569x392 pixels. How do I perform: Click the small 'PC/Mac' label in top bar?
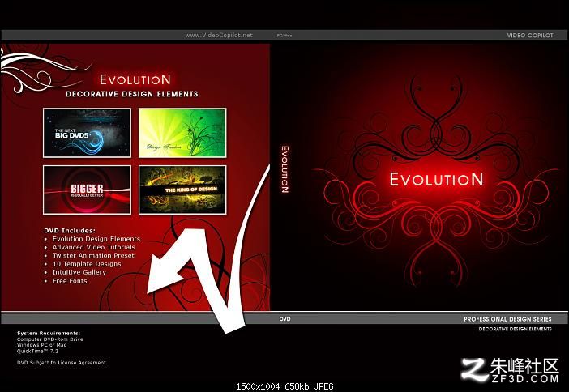pos(284,36)
